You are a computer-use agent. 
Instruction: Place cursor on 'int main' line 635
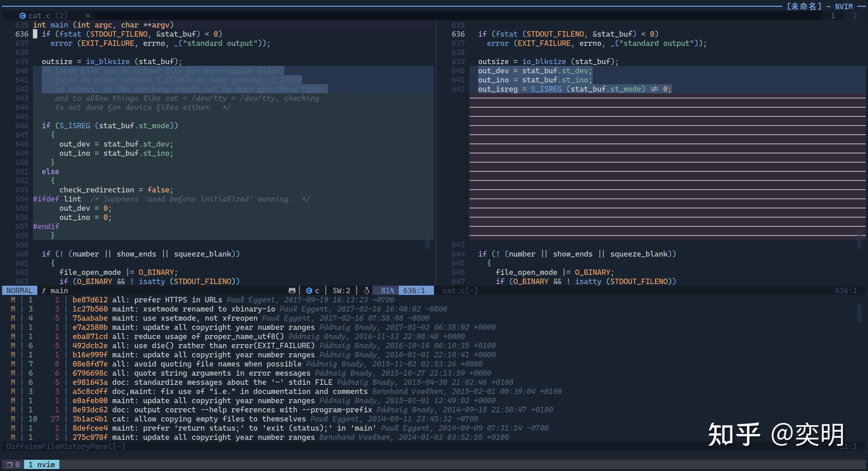pos(103,25)
